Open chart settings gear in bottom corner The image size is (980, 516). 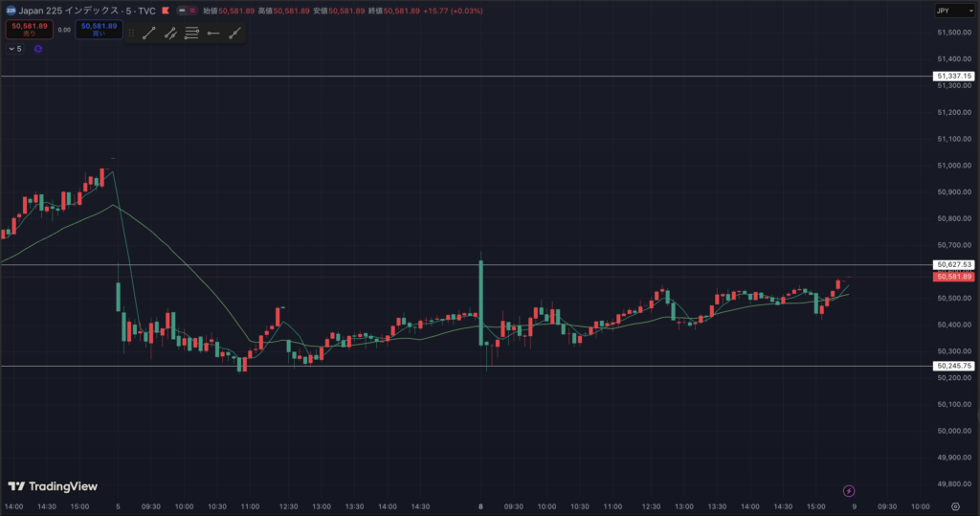955,506
